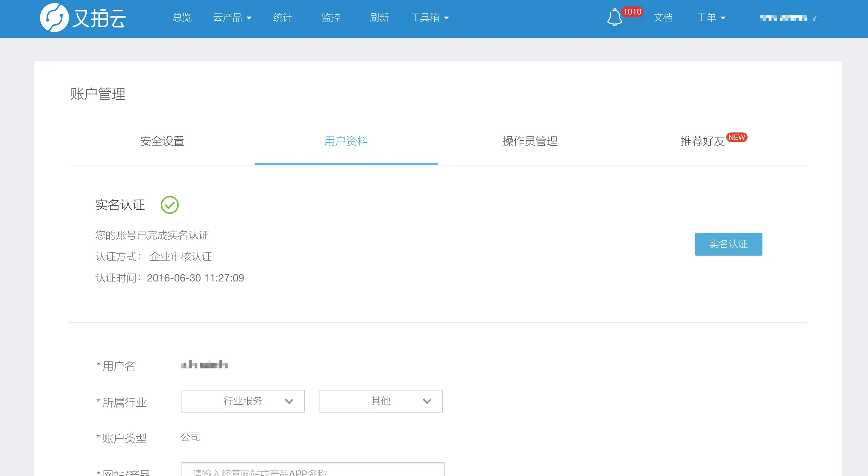The height and width of the screenshot is (476, 868).
Task: Click the 企业审核认证 method value
Action: point(180,257)
